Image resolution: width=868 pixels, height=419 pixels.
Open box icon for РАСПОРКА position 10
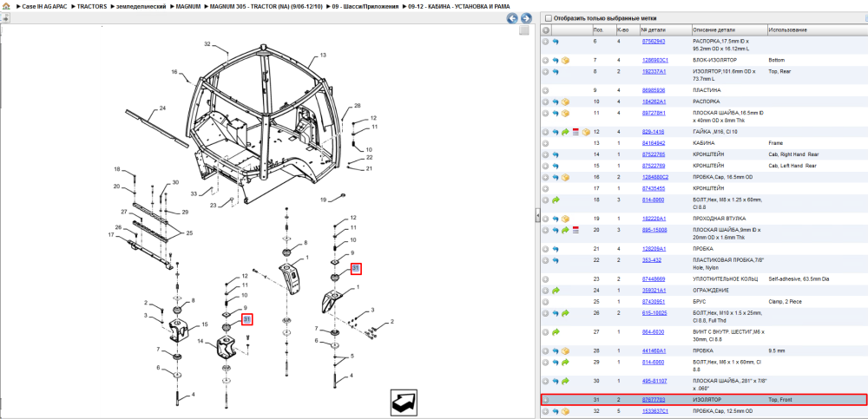tap(566, 101)
